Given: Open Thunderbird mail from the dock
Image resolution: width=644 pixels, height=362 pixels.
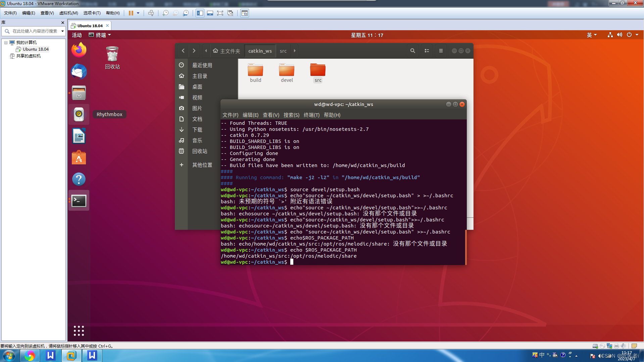Looking at the screenshot, I should (x=79, y=71).
